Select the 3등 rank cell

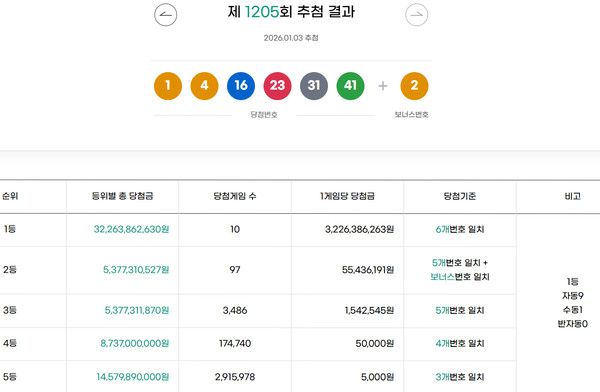coord(10,310)
